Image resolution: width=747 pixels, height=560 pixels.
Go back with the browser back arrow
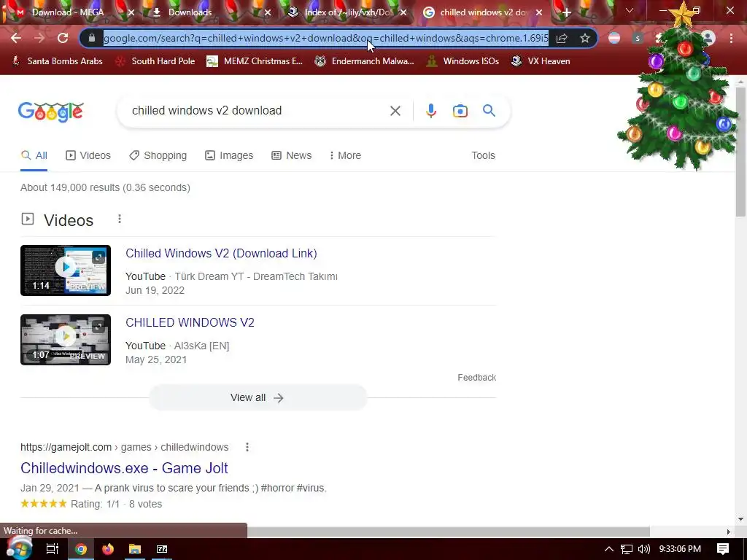[x=16, y=38]
